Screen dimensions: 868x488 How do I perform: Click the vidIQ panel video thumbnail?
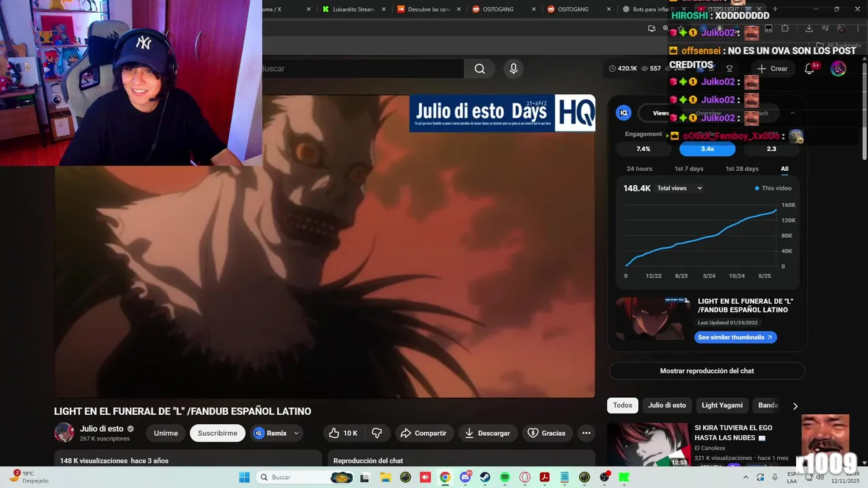tap(652, 319)
